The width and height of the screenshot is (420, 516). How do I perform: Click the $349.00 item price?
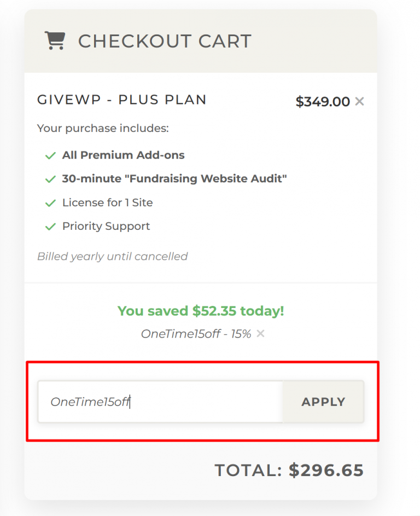tap(323, 102)
